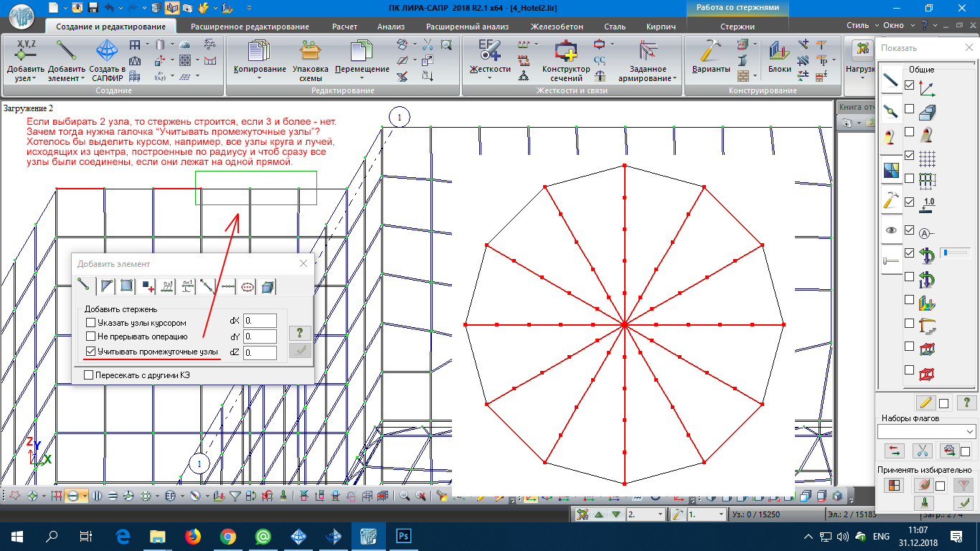Screen dimensions: 980x551
Task: Click the scissors icon in Показать panel
Action: pyautogui.click(x=923, y=451)
